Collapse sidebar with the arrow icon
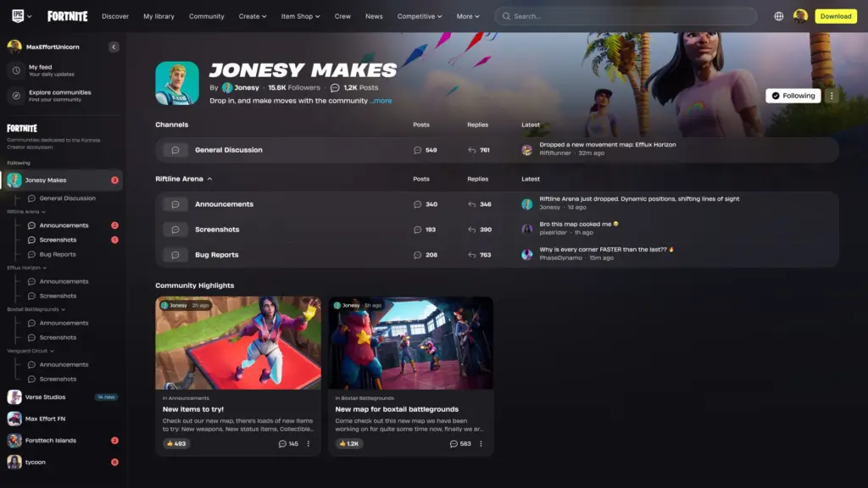This screenshot has width=868, height=488. (x=114, y=47)
